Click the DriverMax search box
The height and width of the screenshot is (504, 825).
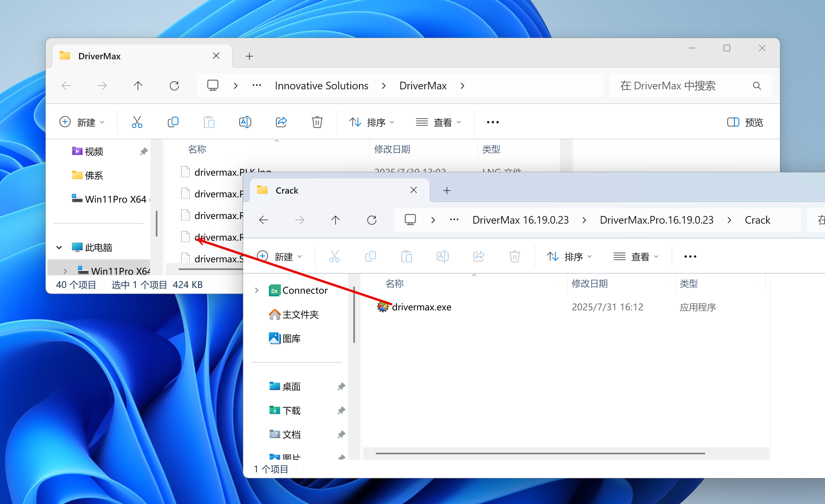680,86
